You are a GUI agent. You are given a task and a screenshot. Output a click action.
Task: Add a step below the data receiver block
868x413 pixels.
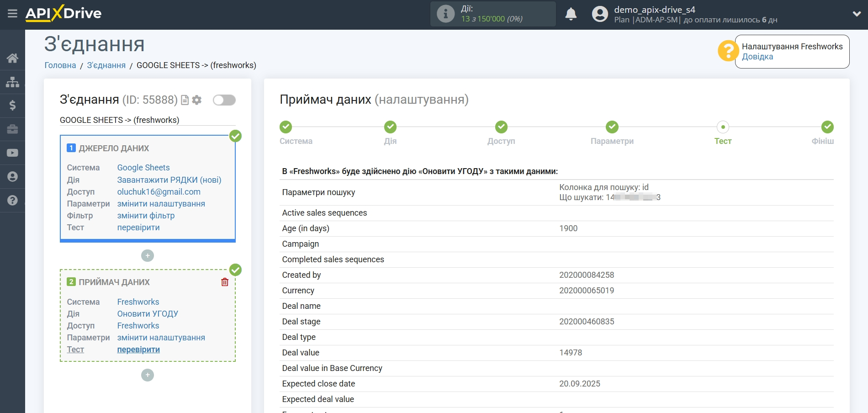147,375
